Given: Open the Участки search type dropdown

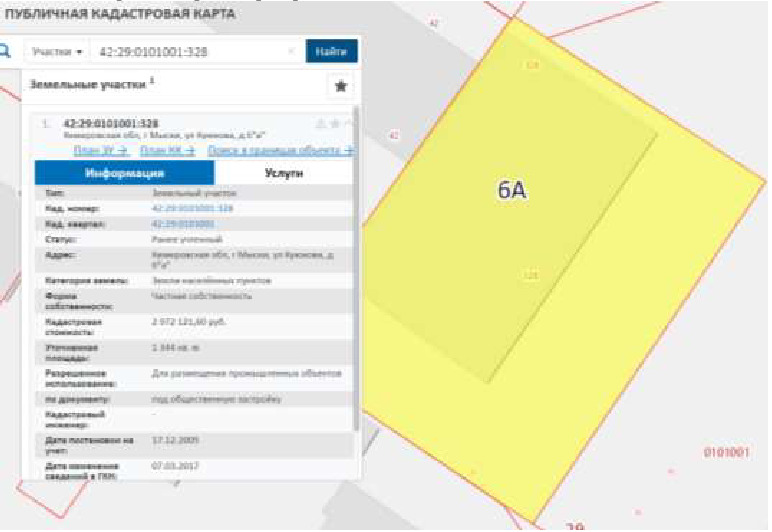Looking at the screenshot, I should 56,51.
